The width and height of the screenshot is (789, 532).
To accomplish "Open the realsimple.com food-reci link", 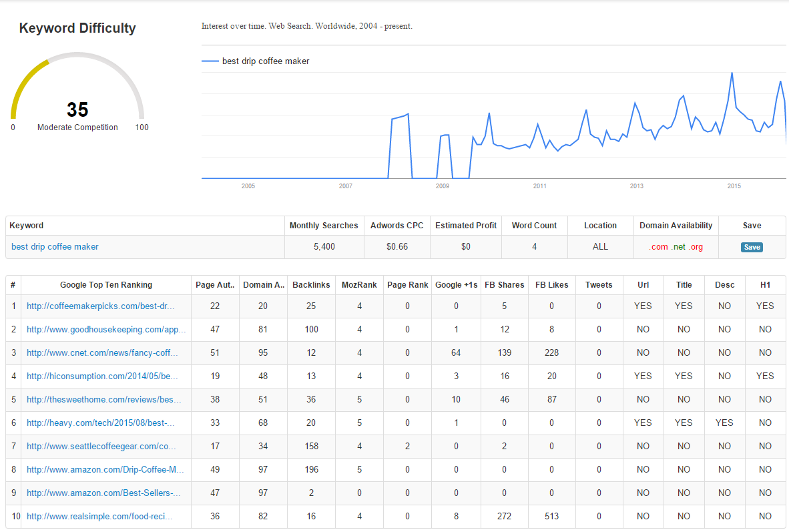I will tap(99, 516).
